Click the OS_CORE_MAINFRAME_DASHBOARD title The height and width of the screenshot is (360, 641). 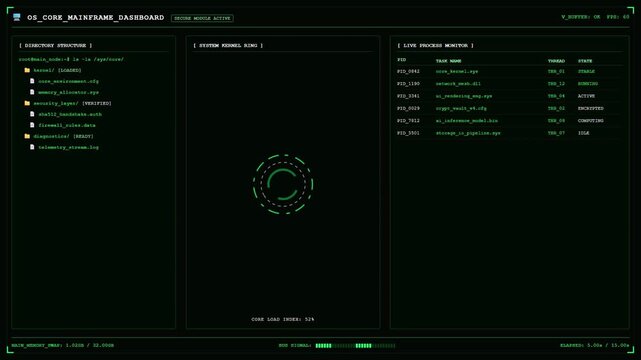coord(96,18)
